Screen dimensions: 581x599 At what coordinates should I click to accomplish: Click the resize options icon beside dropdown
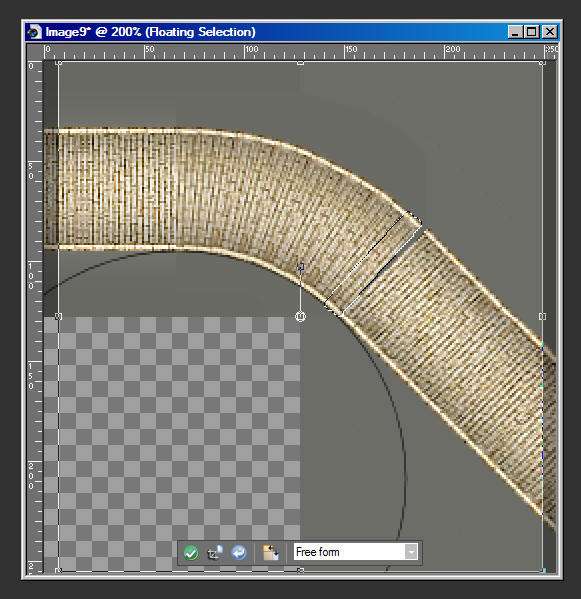(271, 552)
